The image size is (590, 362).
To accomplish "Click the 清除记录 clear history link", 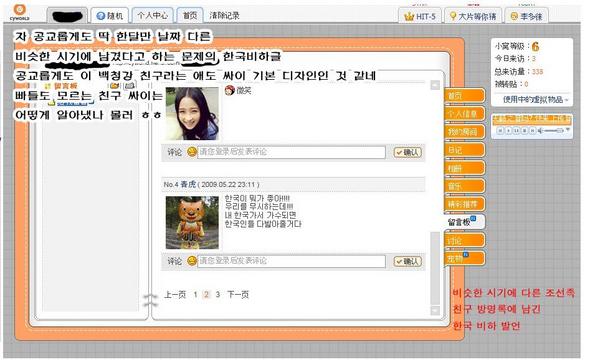I will [224, 15].
